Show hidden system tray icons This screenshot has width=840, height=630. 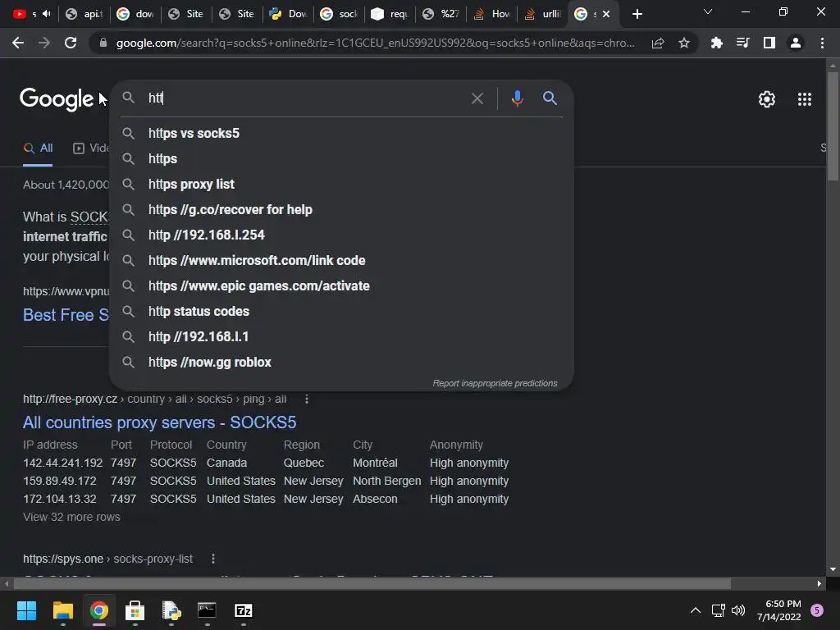[695, 610]
